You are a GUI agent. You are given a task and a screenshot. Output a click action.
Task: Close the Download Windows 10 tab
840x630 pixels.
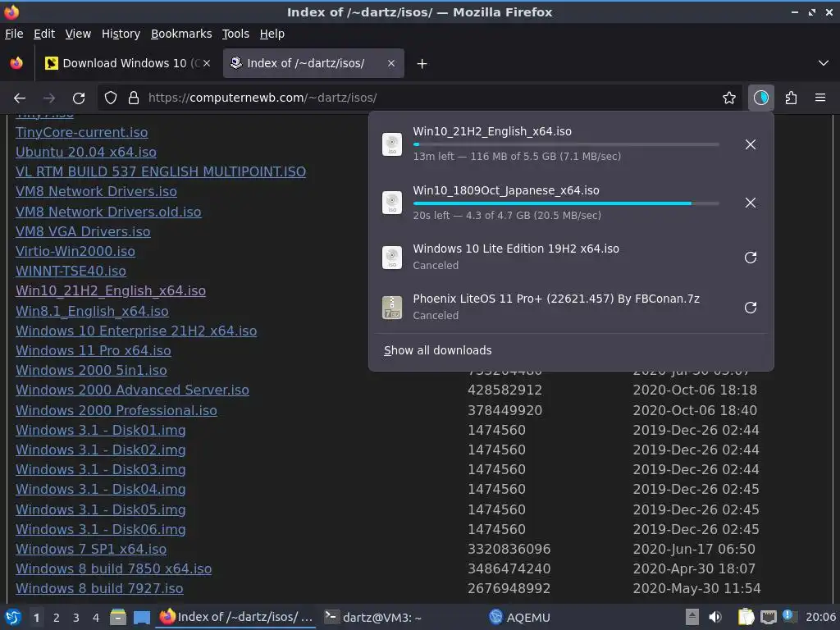(x=207, y=63)
